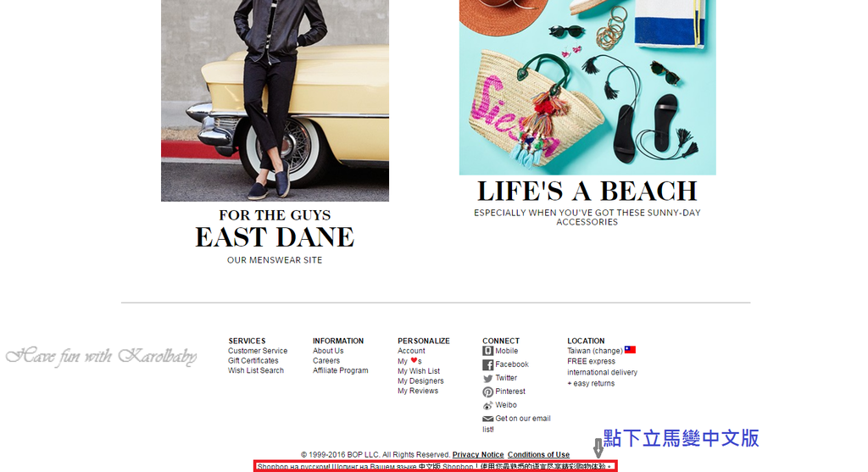Open the Account link
Screen dimensions: 868x472
(x=411, y=351)
